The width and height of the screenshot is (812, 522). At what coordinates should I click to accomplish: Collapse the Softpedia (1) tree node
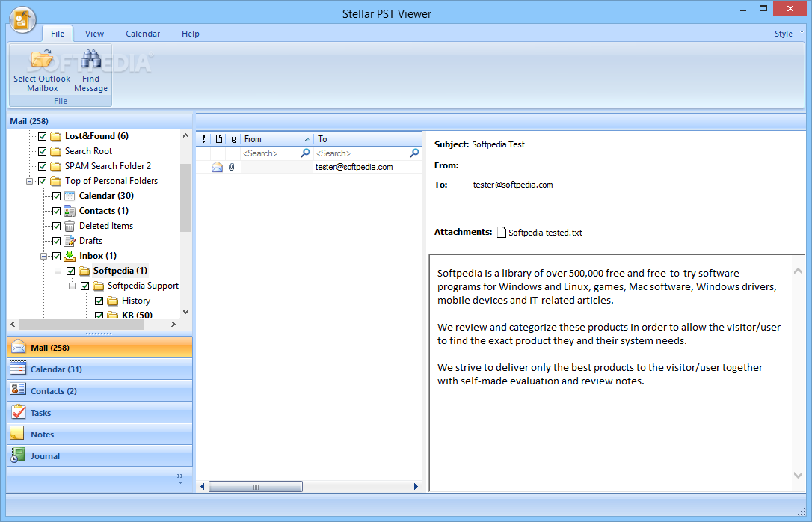point(58,271)
